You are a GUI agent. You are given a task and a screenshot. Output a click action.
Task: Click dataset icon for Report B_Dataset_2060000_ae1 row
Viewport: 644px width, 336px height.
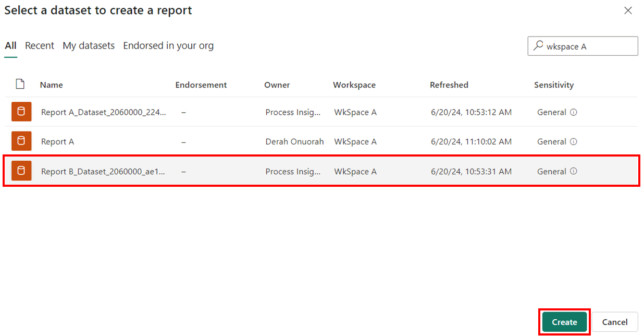tap(21, 171)
